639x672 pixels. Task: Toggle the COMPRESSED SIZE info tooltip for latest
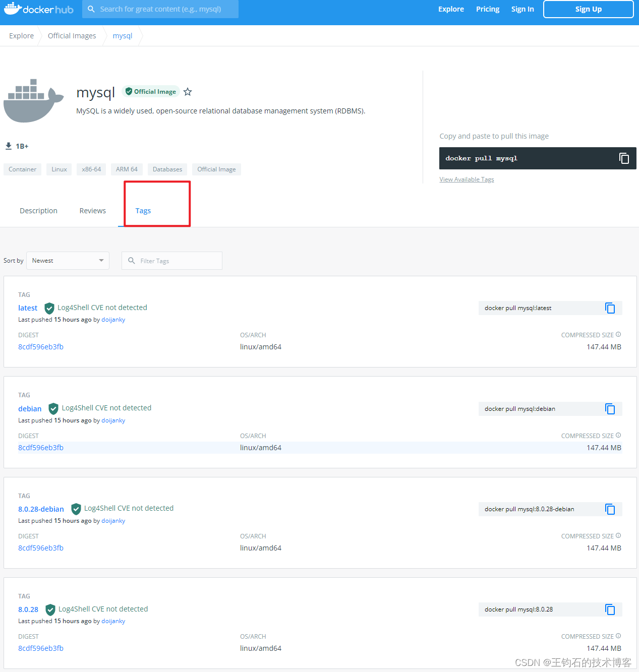pyautogui.click(x=618, y=334)
